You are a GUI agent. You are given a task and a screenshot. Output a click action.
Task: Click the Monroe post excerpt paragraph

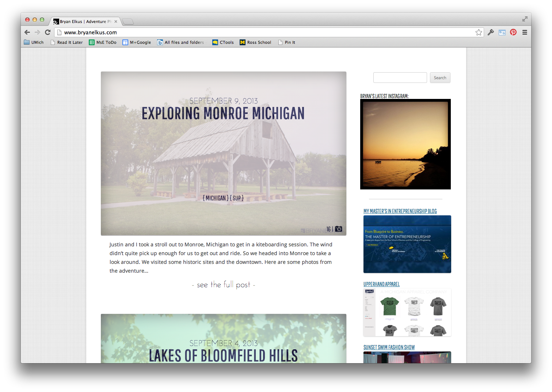[x=221, y=258]
